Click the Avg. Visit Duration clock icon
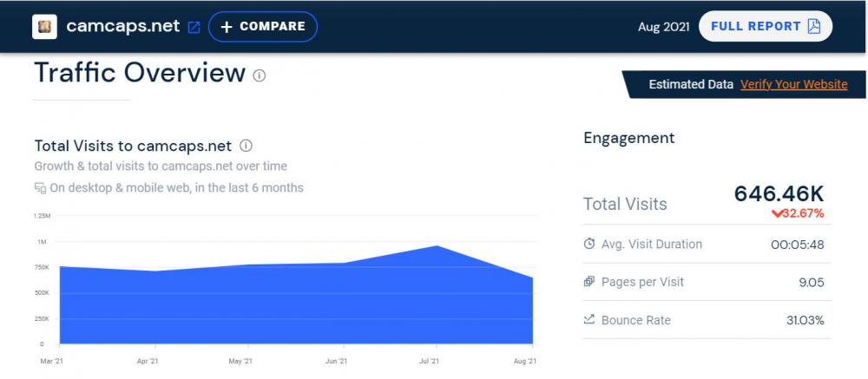 [589, 244]
